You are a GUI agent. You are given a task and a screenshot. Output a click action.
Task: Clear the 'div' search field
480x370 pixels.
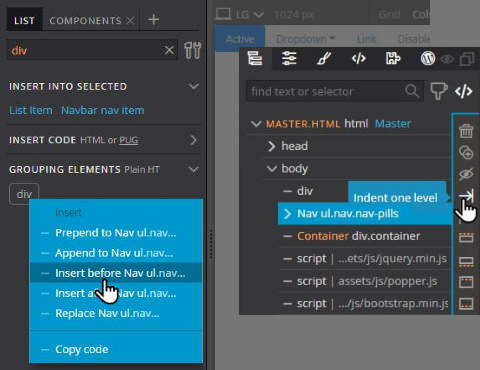(169, 50)
